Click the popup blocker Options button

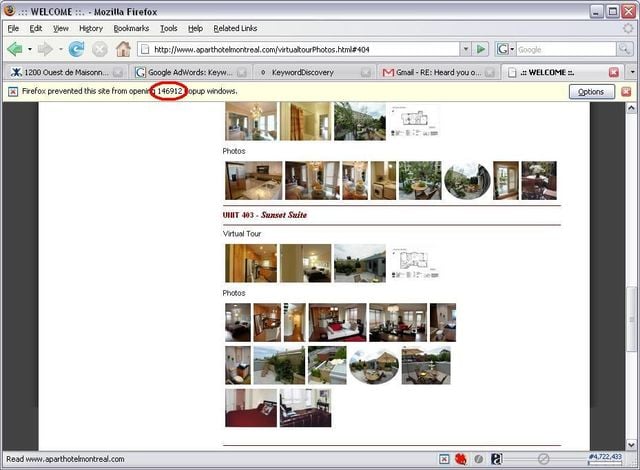click(x=591, y=92)
